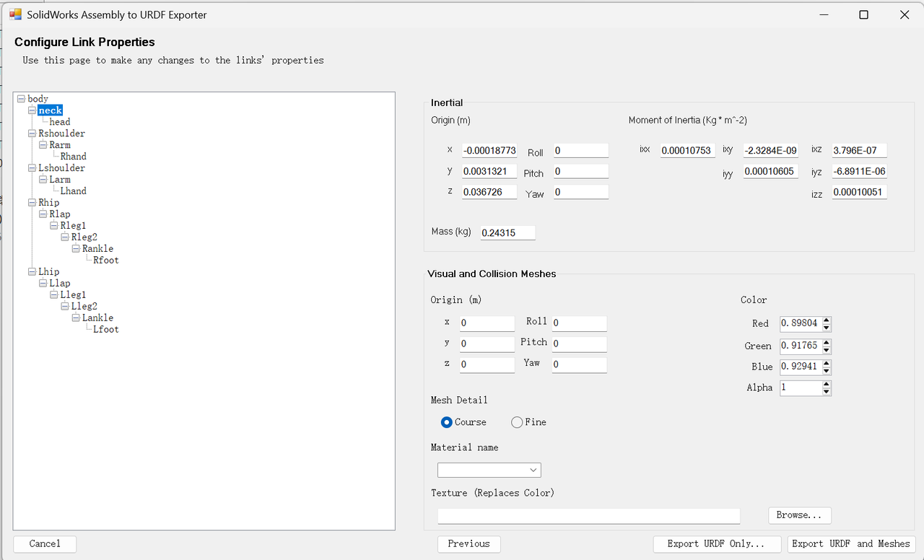Click the visual Yaw input field
The width and height of the screenshot is (924, 560).
tap(580, 365)
